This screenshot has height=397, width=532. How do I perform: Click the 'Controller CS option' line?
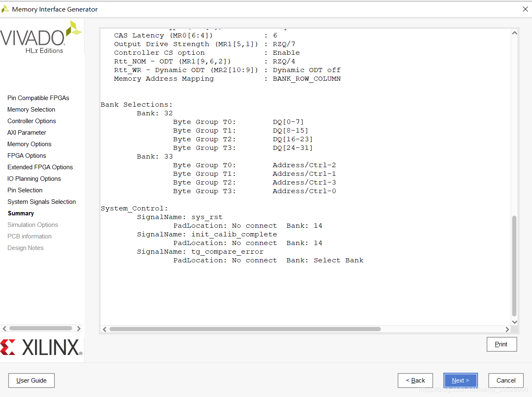tap(207, 53)
